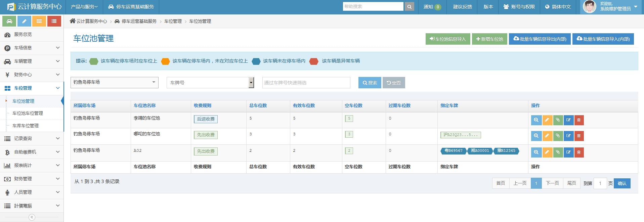
Task: Open the 钓鱼岛停车场 parking lot dropdown
Action: tap(114, 83)
